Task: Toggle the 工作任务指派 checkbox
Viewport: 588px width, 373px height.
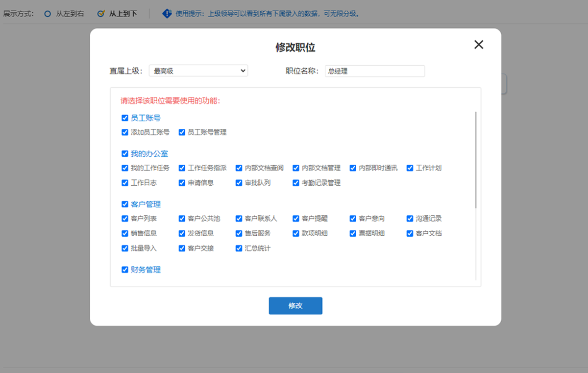Action: point(182,168)
